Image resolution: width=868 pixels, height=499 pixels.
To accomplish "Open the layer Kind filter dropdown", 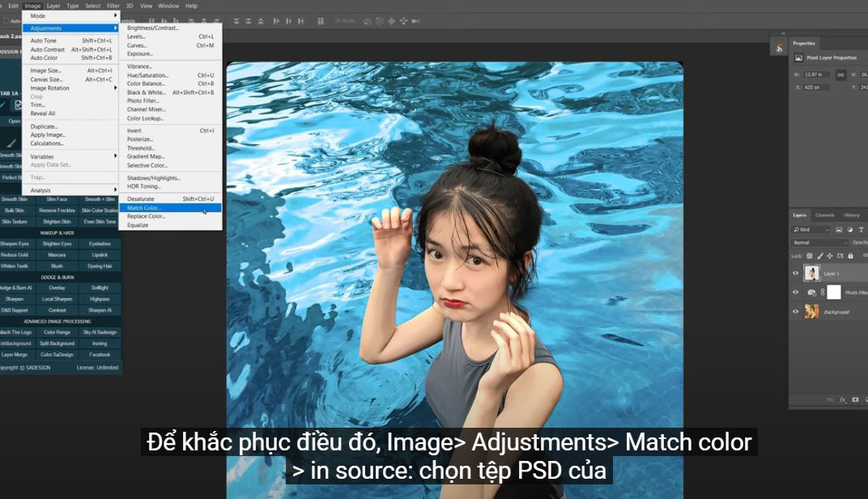I will coord(811,229).
